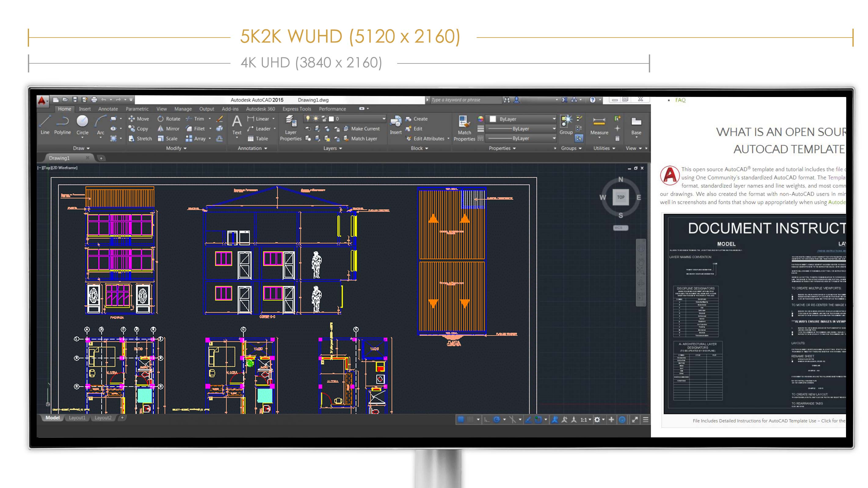868x488 pixels.
Task: Choose the Mirror tool
Action: point(169,129)
